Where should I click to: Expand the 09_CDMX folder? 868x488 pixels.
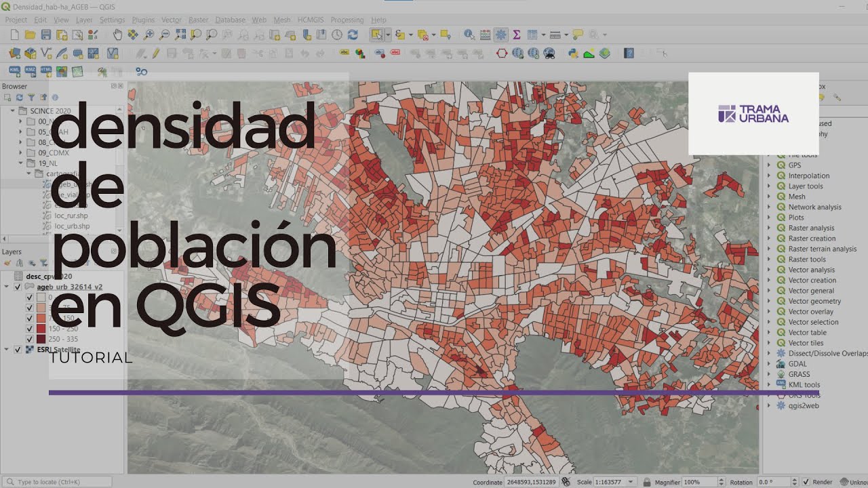point(21,152)
